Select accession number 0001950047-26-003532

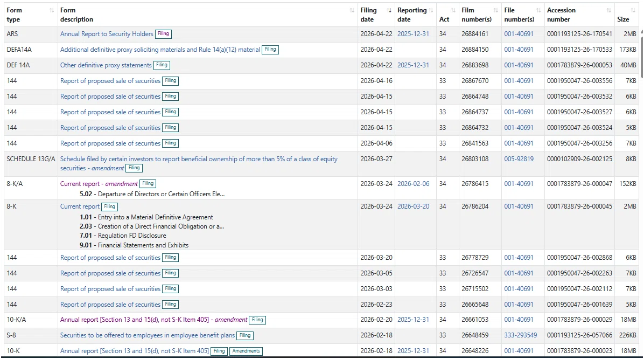(579, 96)
